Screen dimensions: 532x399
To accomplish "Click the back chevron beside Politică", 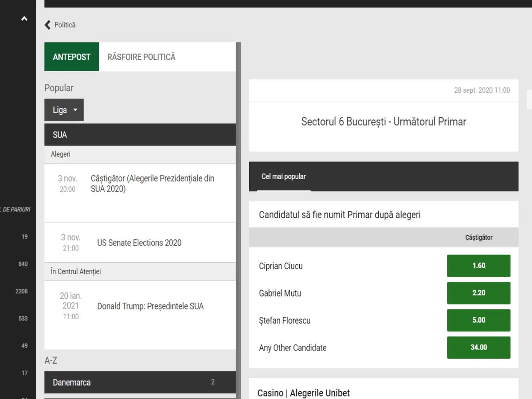I will click(47, 25).
